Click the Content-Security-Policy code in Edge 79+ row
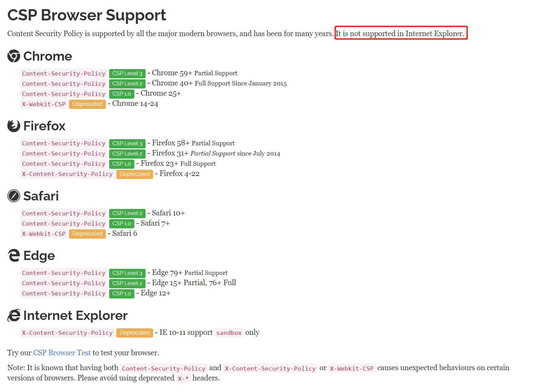Image resolution: width=535 pixels, height=392 pixels. [x=64, y=273]
